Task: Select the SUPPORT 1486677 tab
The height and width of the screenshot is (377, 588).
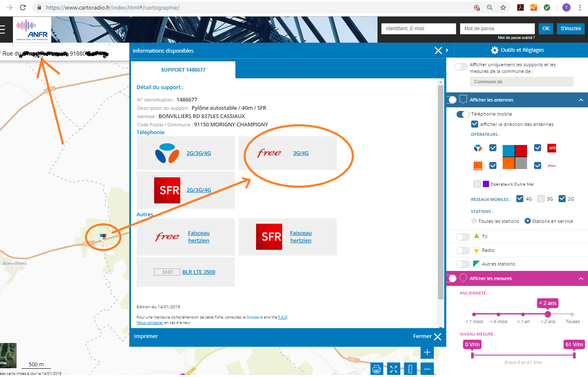Action: click(183, 70)
